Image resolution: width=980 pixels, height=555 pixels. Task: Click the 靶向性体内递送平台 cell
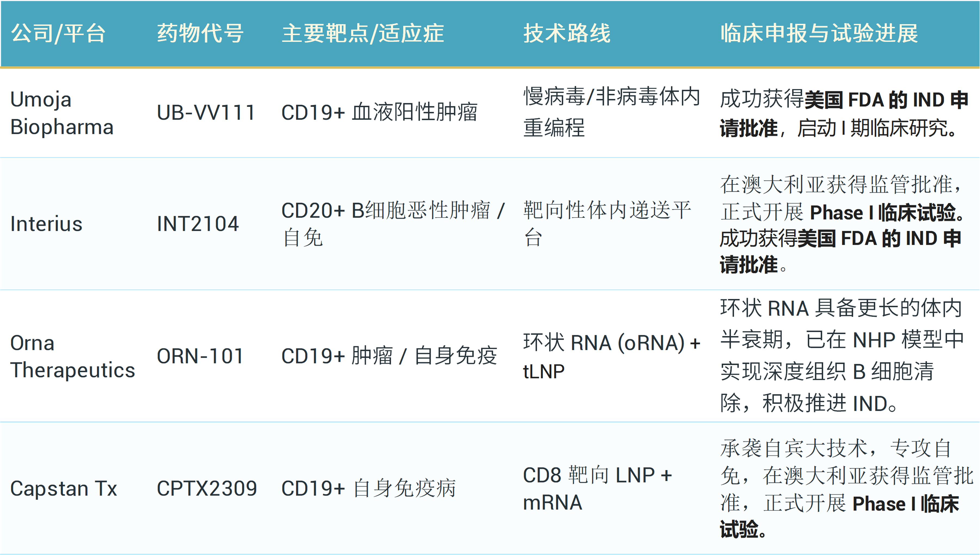tap(607, 224)
